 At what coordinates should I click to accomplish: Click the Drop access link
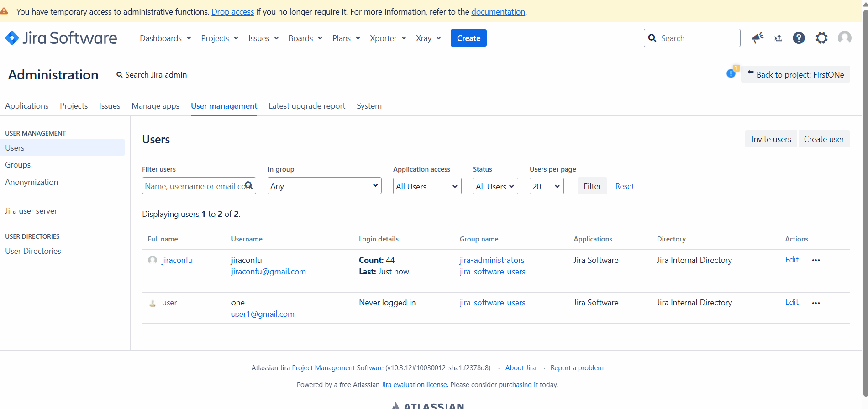pyautogui.click(x=232, y=12)
